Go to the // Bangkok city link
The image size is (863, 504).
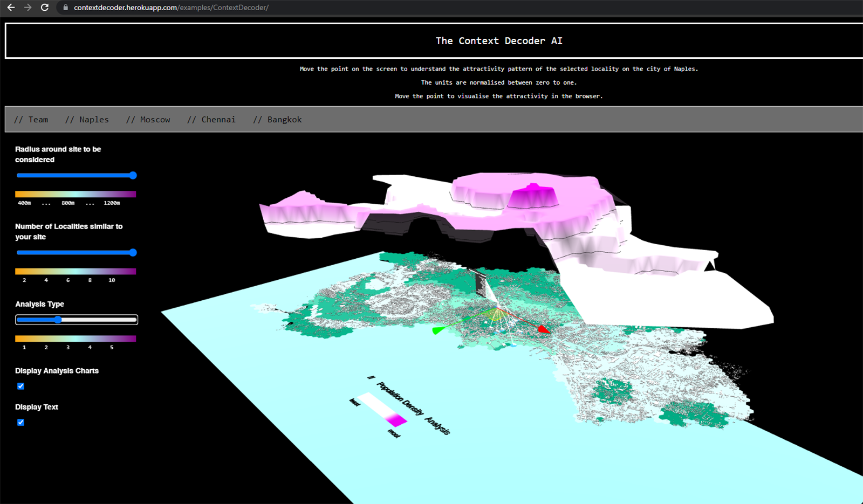pyautogui.click(x=277, y=120)
